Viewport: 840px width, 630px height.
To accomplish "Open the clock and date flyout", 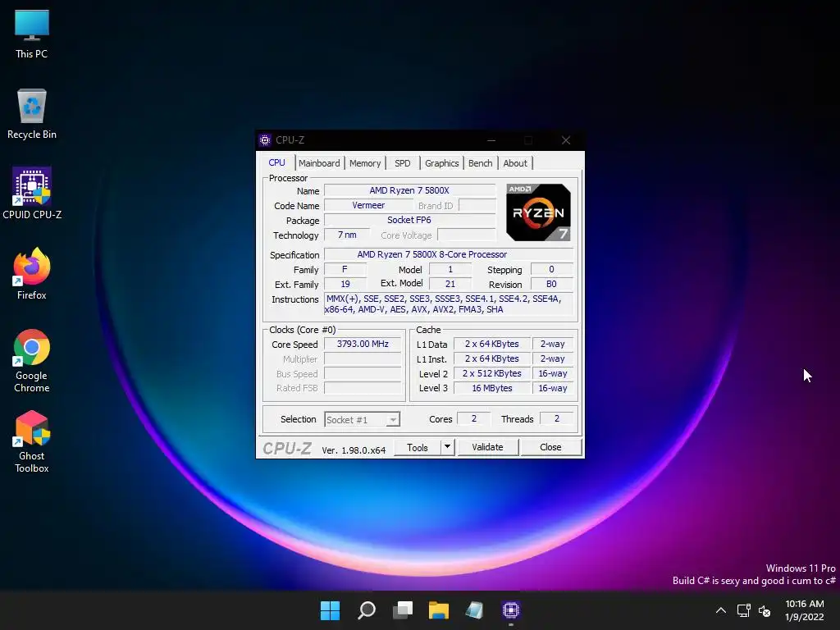I will (x=805, y=610).
